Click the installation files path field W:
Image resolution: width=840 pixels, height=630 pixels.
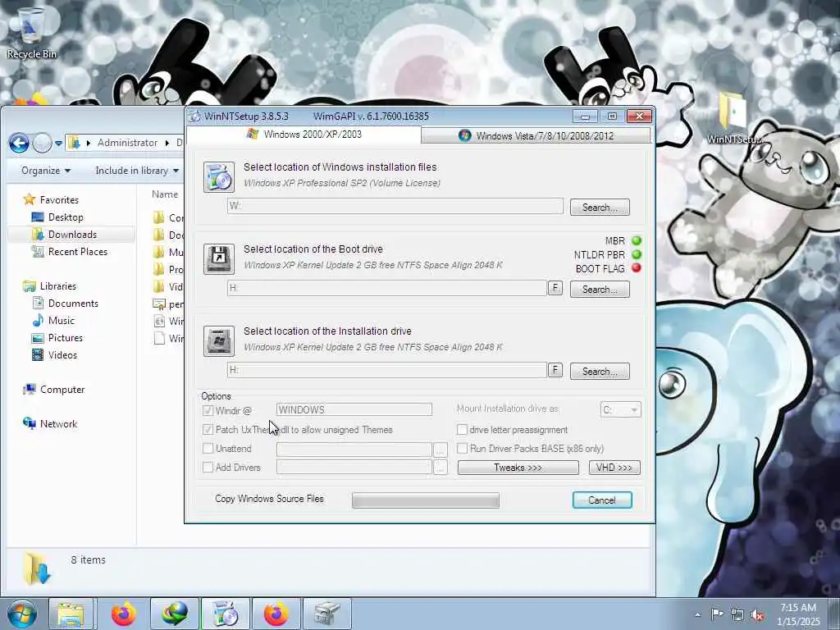click(395, 206)
